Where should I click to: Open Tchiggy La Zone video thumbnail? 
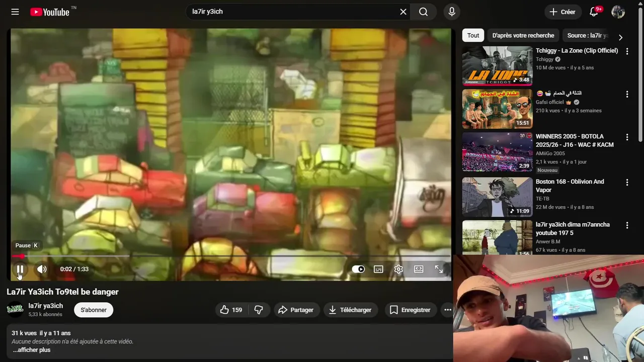tap(497, 66)
